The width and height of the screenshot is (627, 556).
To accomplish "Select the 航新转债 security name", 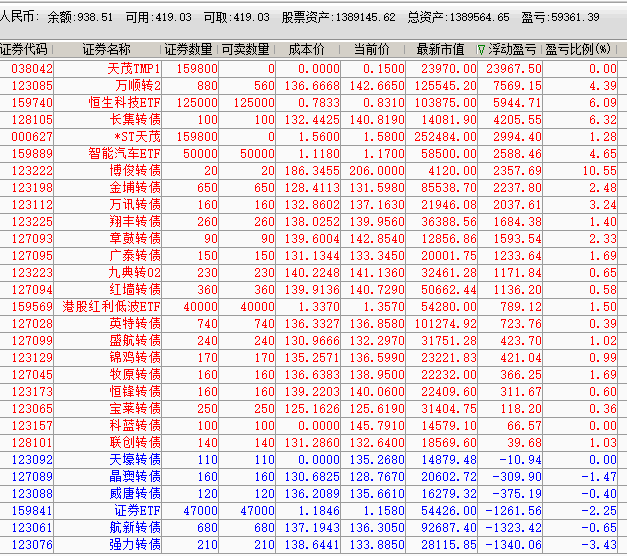I will [135, 528].
